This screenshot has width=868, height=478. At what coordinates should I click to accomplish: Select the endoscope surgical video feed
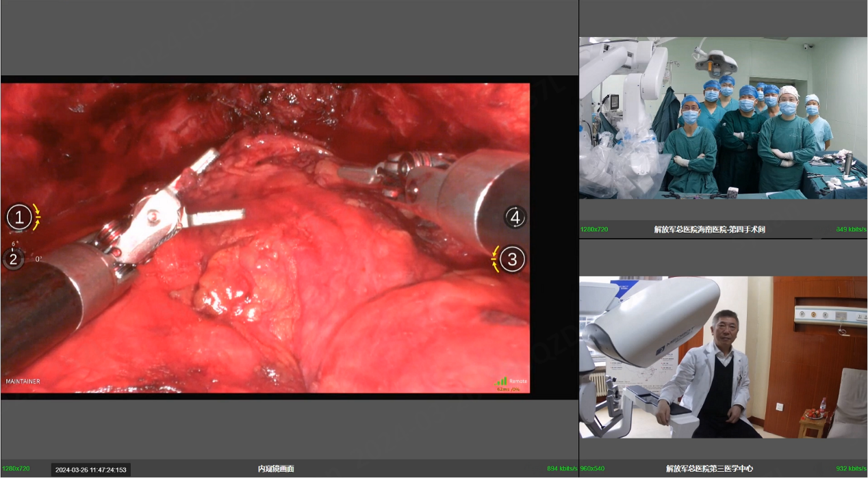tap(265, 237)
